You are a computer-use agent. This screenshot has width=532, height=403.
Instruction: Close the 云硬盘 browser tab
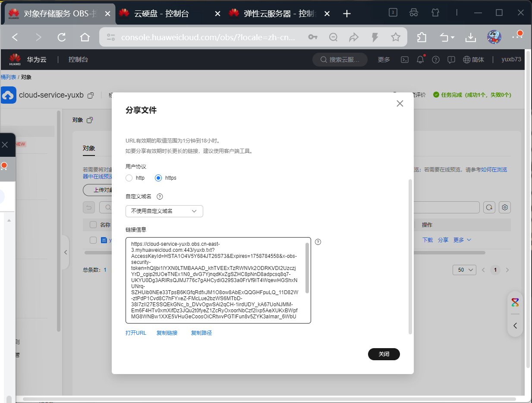coord(217,14)
